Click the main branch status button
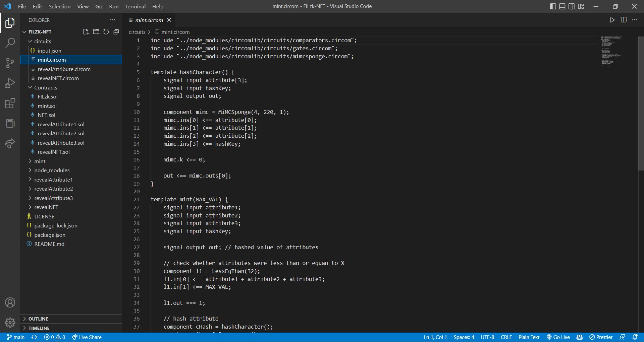 16,337
